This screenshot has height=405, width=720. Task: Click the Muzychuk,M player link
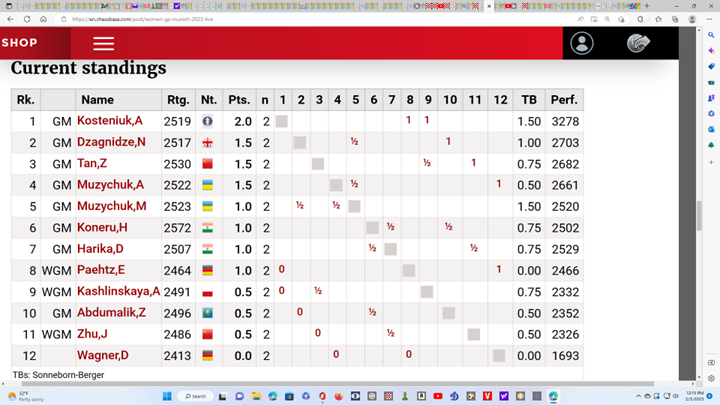click(112, 207)
